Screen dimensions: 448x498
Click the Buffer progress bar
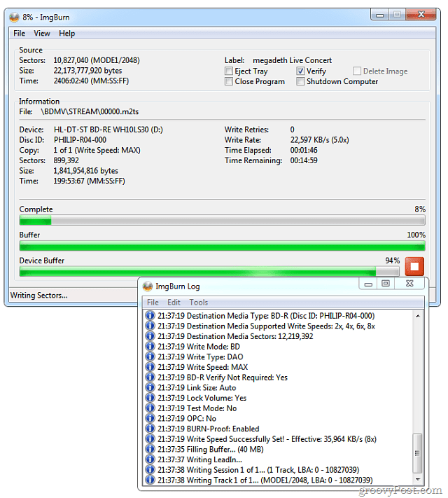[x=223, y=246]
